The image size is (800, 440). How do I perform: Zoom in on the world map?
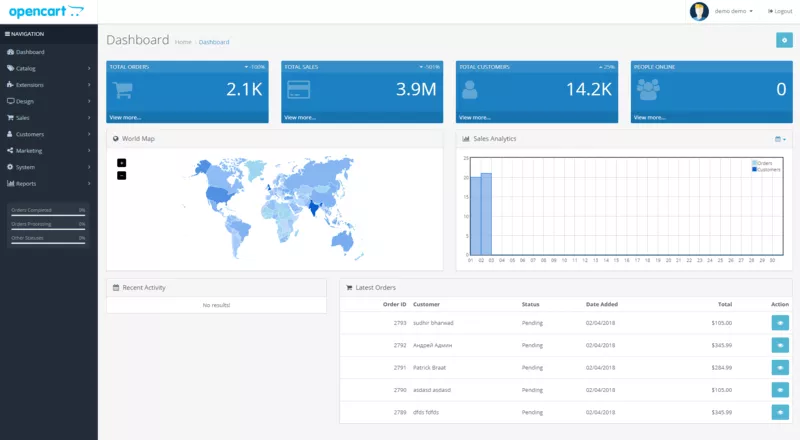[x=121, y=163]
